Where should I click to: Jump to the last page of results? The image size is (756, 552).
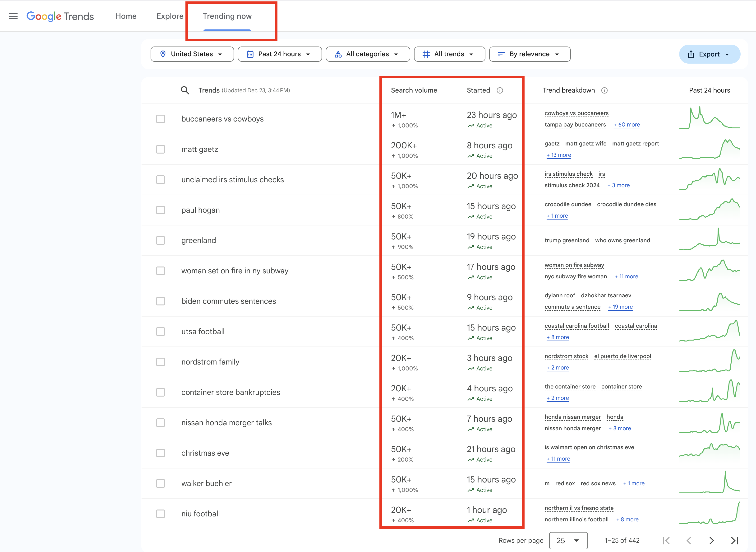click(x=734, y=540)
